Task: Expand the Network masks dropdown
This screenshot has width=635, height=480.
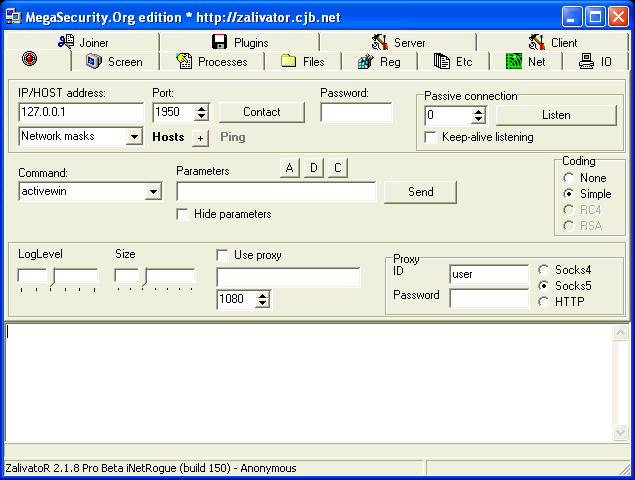Action: (x=135, y=137)
